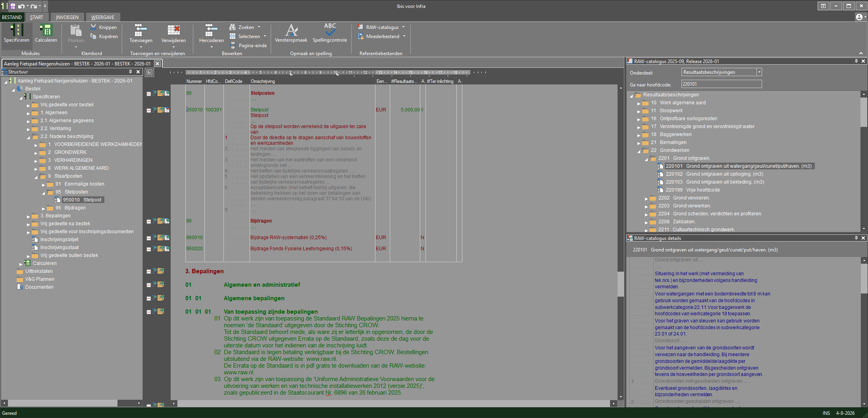This screenshot has width=868, height=418.
Task: Collapse row 96 Bijdragen with minus box
Action: point(148,222)
